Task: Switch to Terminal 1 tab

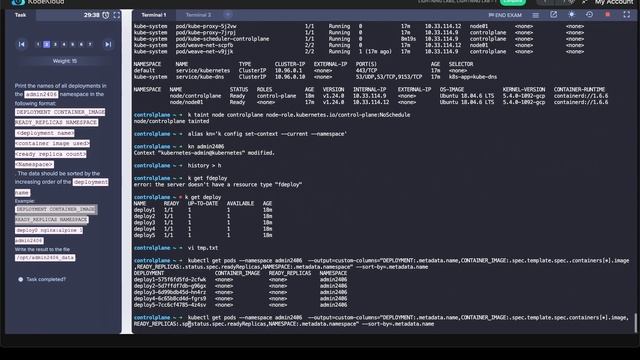Action: click(154, 15)
